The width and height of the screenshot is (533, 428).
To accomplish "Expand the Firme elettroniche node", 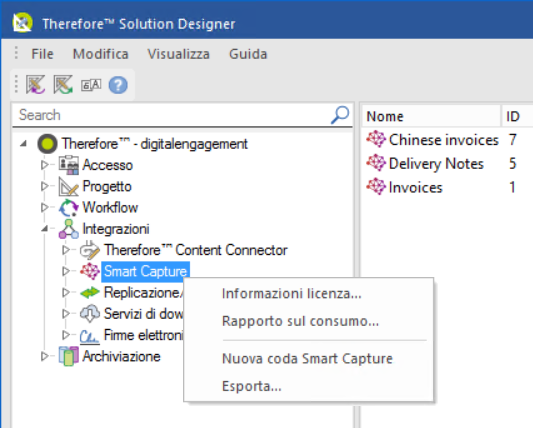I will pos(66,335).
